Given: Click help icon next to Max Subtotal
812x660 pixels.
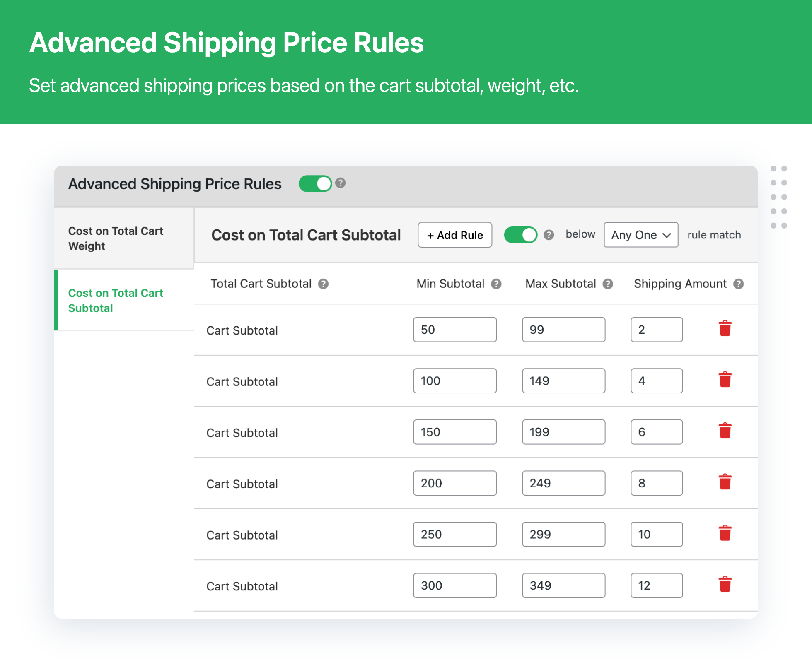Looking at the screenshot, I should [607, 284].
